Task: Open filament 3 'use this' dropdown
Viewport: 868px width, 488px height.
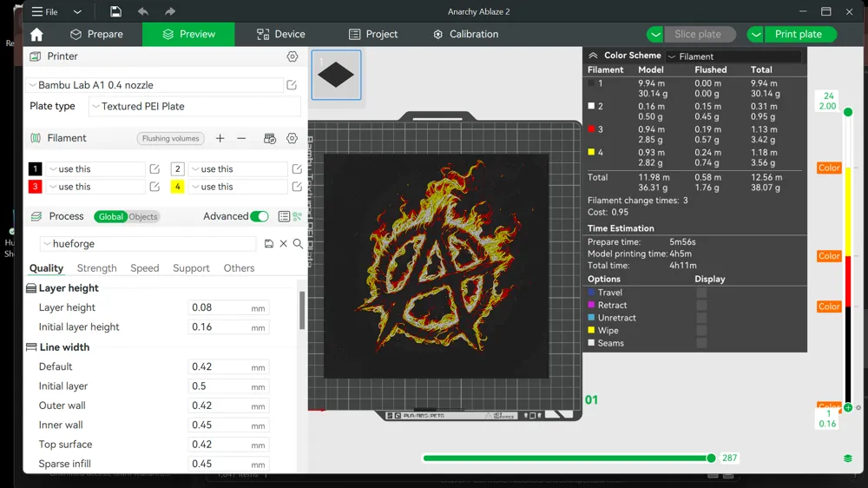Action: pyautogui.click(x=95, y=187)
